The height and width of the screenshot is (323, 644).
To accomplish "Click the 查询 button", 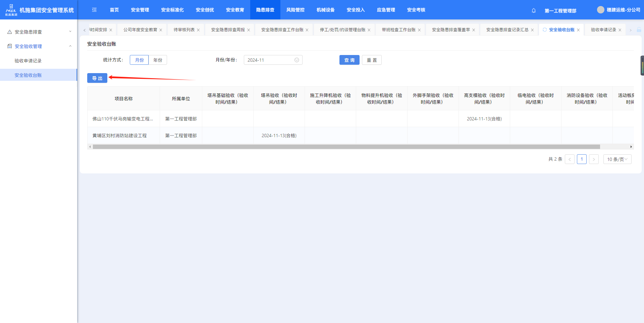I will (x=349, y=60).
